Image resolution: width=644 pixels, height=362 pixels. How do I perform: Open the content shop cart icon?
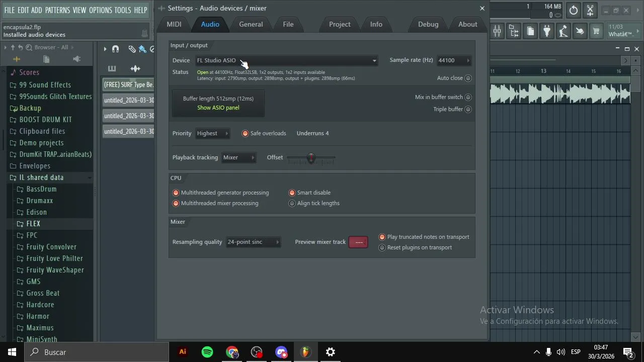coord(596,31)
